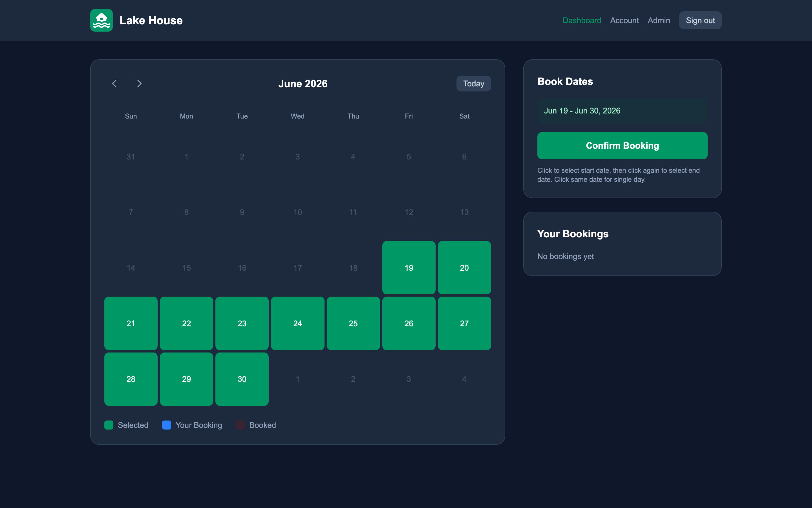Viewport: 812px width, 508px height.
Task: Click the day 7 cell
Action: 131,212
